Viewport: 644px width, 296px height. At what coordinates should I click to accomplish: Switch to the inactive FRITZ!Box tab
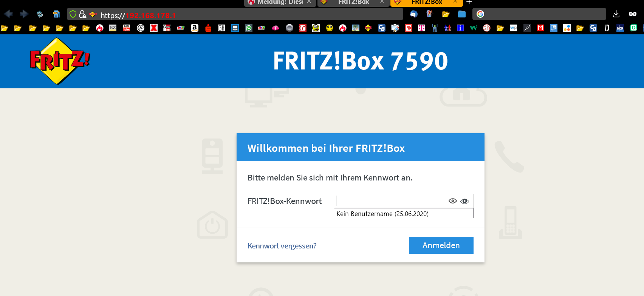coord(353,2)
